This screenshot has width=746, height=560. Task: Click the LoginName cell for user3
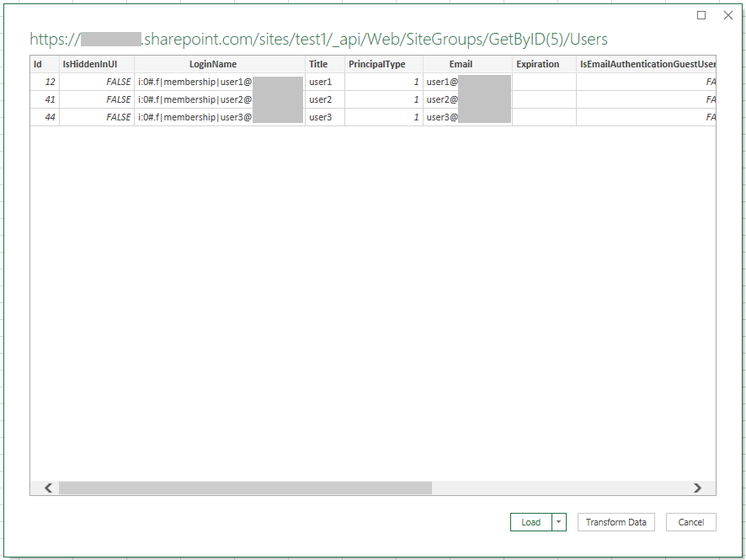(x=219, y=117)
